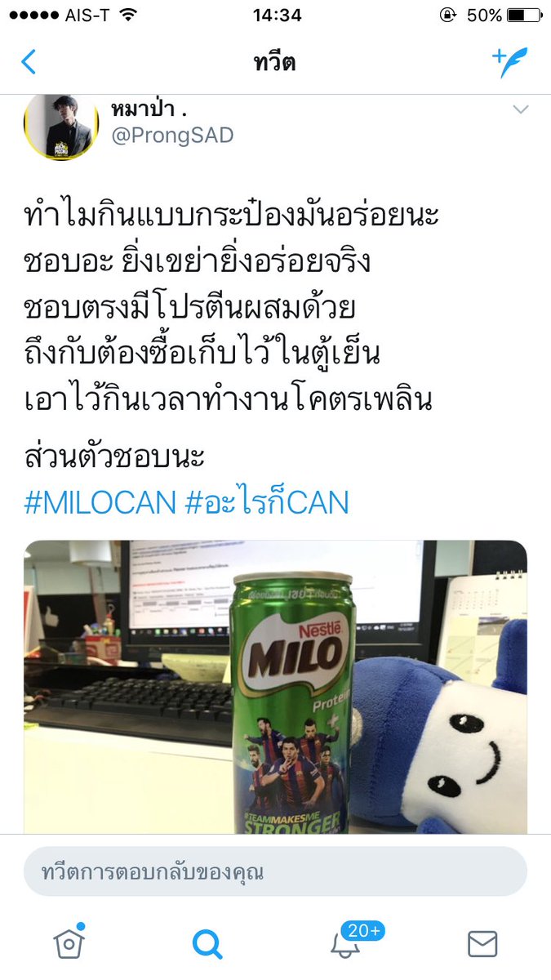Open the #อะไรก็CAN hashtag
The width and height of the screenshot is (551, 980).
(267, 502)
